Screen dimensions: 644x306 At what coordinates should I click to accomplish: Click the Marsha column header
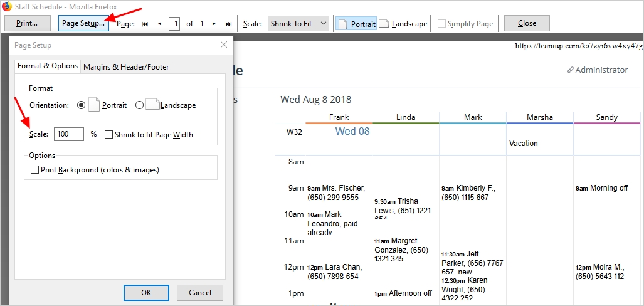[540, 117]
